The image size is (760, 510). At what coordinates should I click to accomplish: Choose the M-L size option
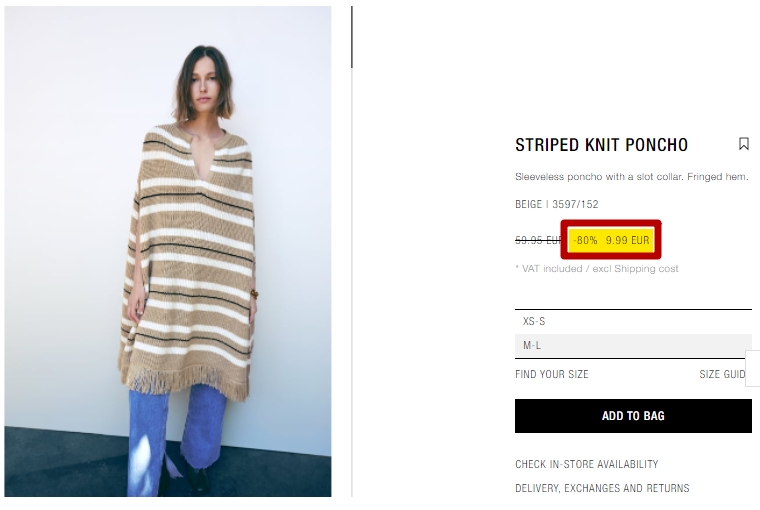coord(633,346)
